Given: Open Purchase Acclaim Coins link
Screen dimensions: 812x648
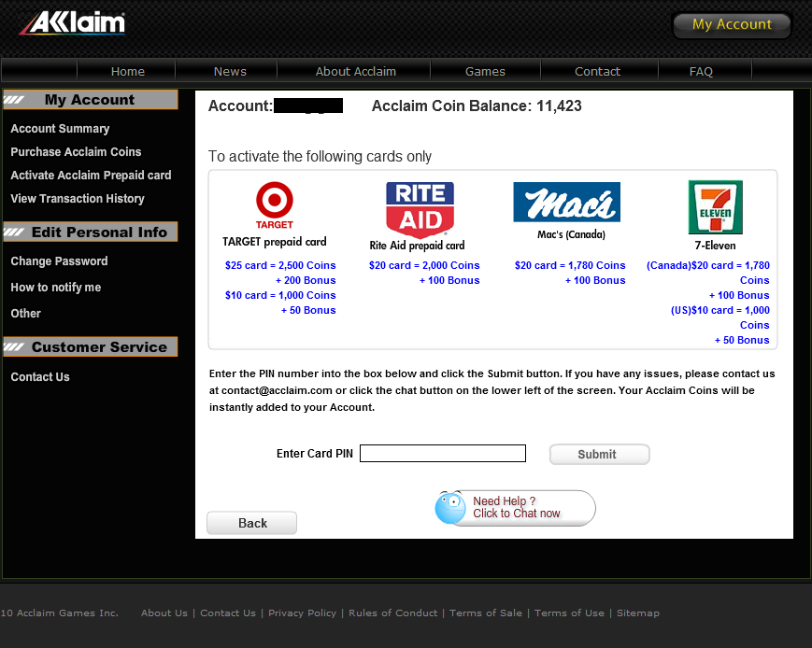Looking at the screenshot, I should click(76, 151).
